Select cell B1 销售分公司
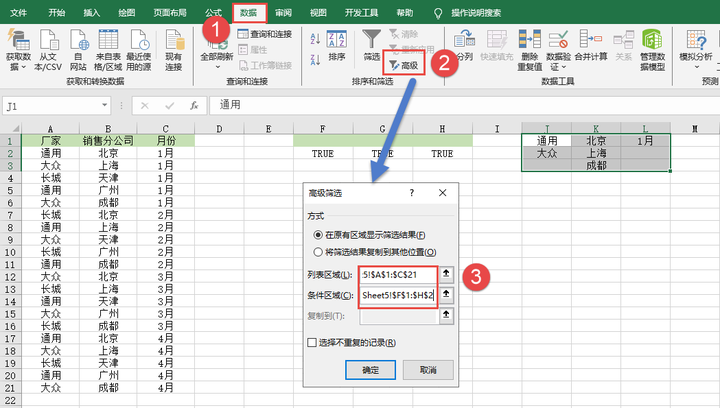This screenshot has width=720, height=408. (x=108, y=140)
